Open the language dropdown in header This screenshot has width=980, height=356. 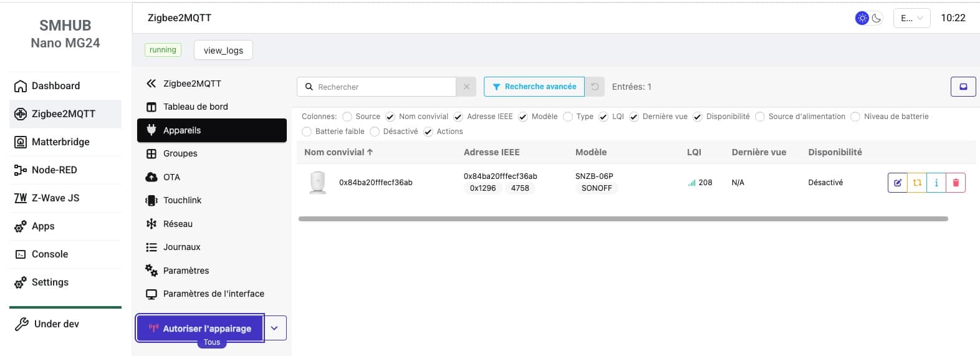(911, 18)
